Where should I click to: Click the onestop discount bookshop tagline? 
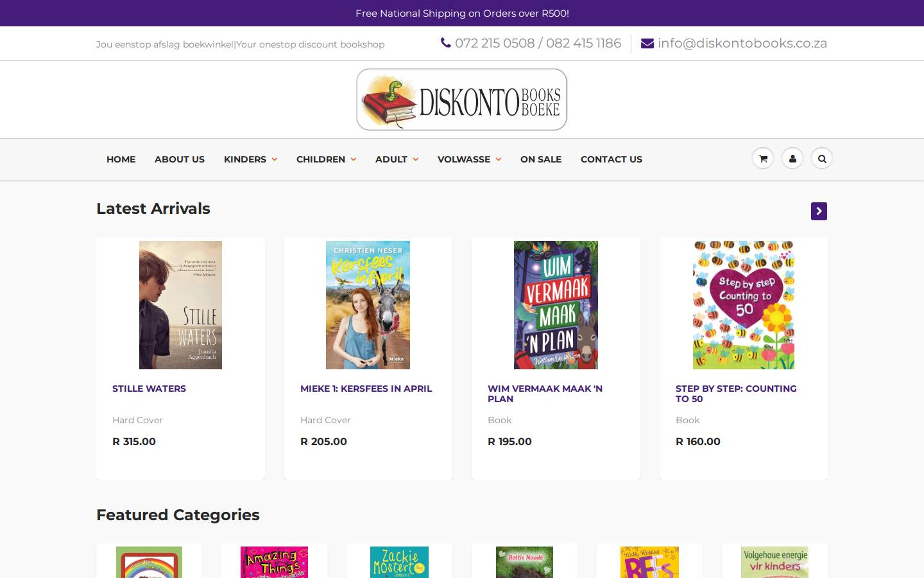311,44
